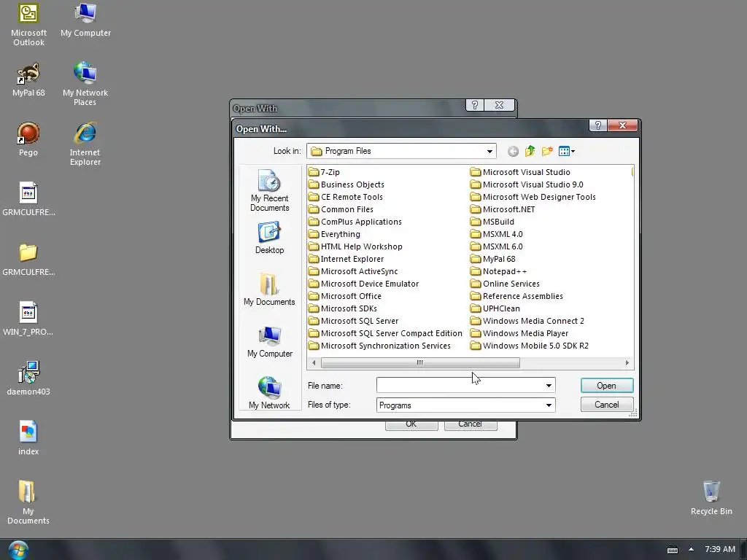The height and width of the screenshot is (560, 747).
Task: Select Microsoft Visual Studio 9.0 folder
Action: point(527,184)
